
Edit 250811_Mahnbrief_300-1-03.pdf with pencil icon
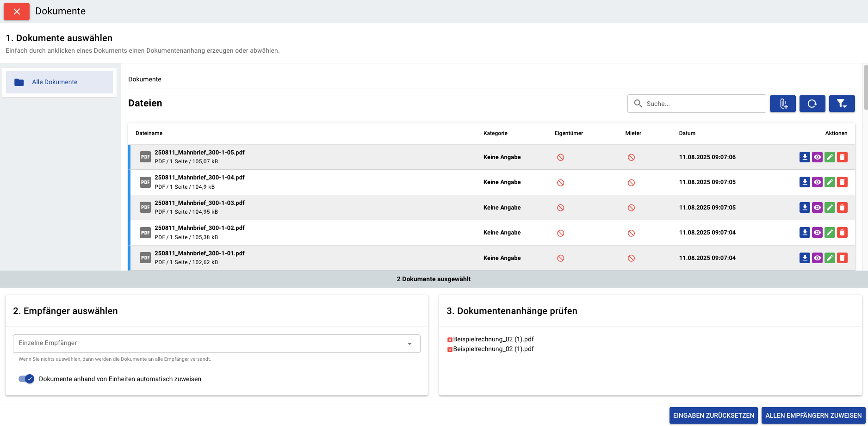pos(830,208)
